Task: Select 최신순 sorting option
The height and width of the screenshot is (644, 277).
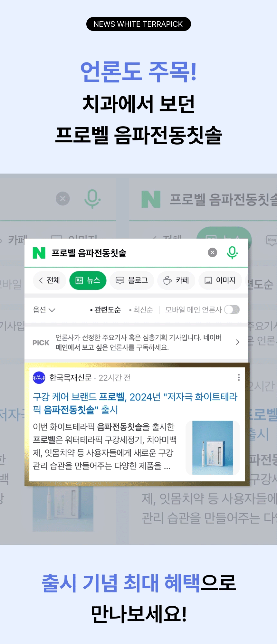Action: [141, 310]
